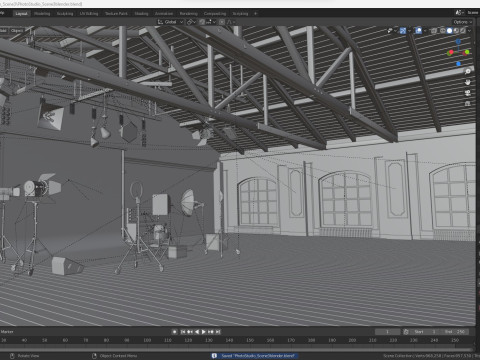This screenshot has width=480, height=360.
Task: Toggle show gizmo button
Action: pyautogui.click(x=403, y=31)
